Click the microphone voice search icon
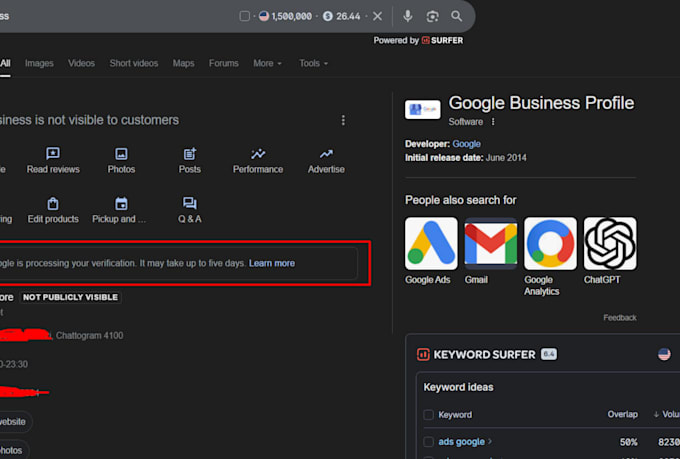Image resolution: width=680 pixels, height=459 pixels. (407, 16)
